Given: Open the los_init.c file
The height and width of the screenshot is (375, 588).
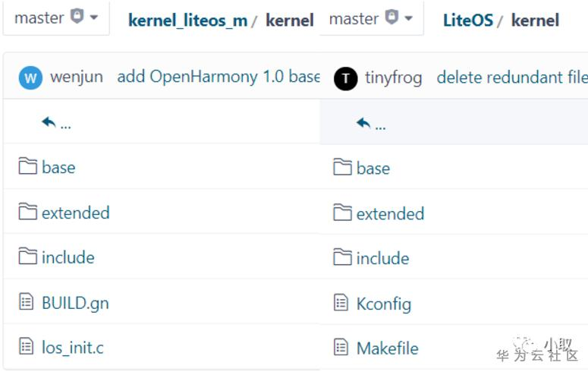Looking at the screenshot, I should tap(72, 348).
